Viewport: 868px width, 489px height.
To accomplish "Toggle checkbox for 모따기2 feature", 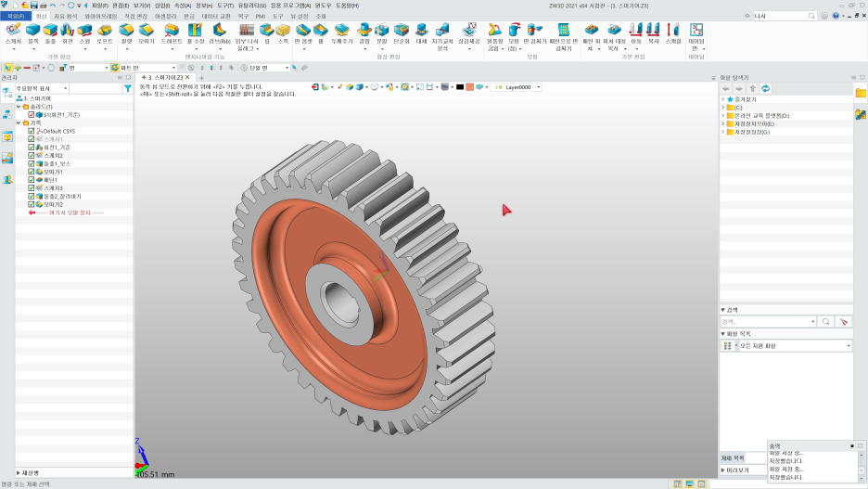I will 31,204.
